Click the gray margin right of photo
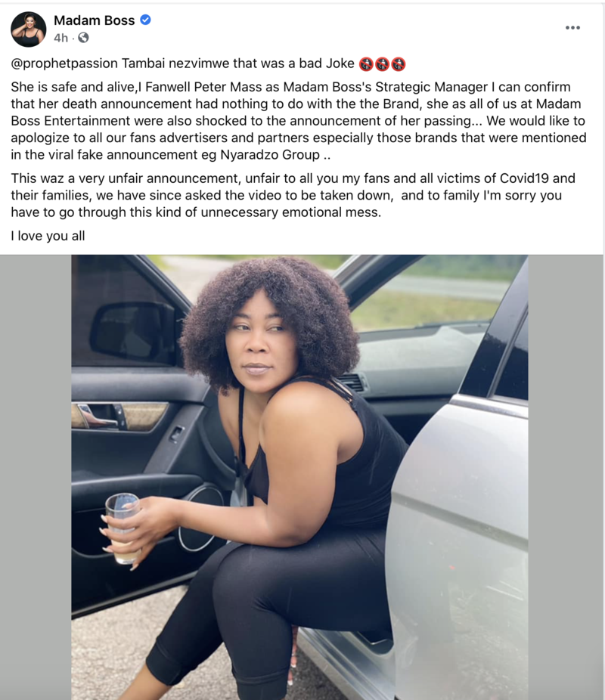 tap(566, 477)
